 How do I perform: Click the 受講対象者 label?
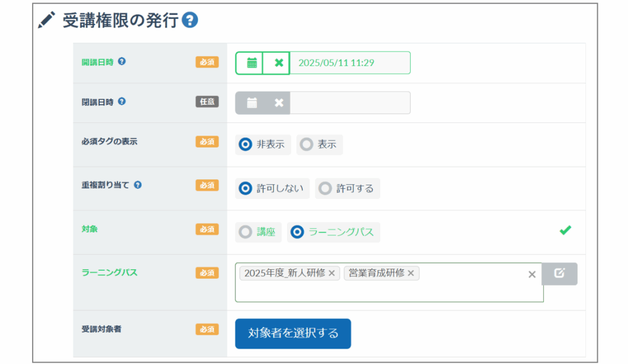pos(101,329)
